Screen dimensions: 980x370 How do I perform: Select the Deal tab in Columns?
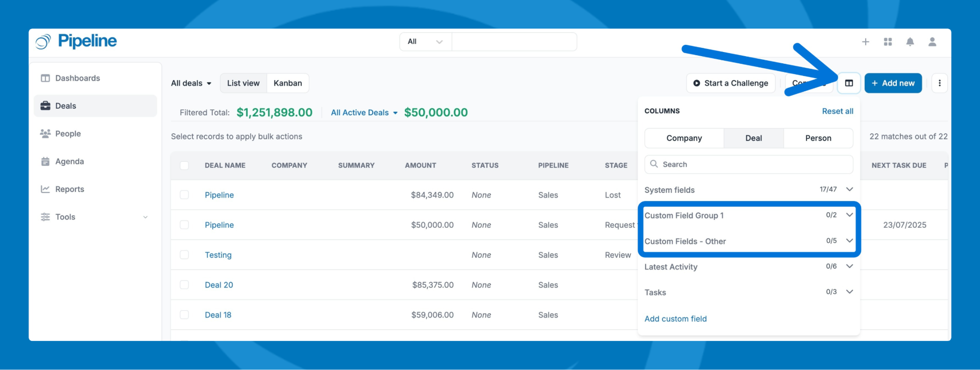tap(753, 138)
